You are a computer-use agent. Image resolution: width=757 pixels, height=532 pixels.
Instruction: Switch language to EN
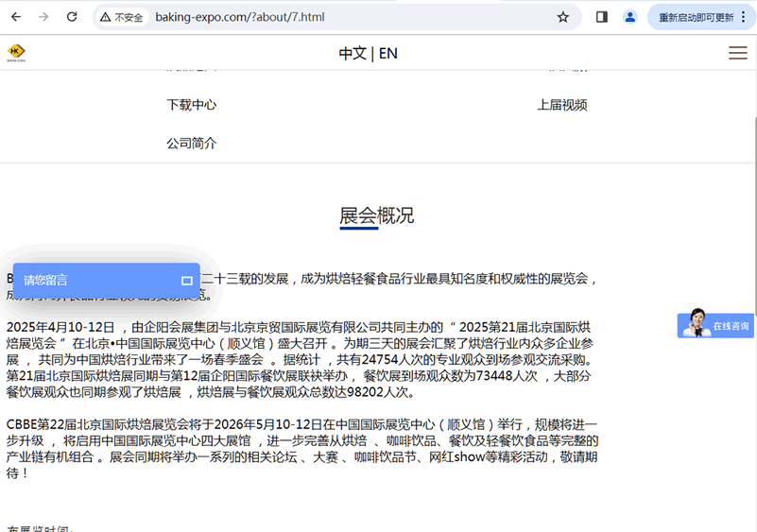tap(388, 54)
